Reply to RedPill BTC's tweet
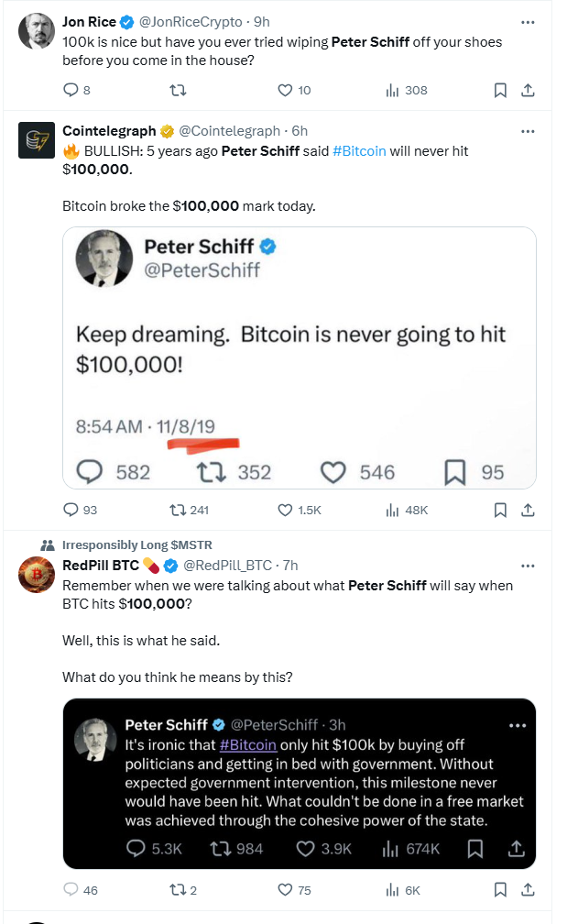The width and height of the screenshot is (578, 924). [x=71, y=889]
